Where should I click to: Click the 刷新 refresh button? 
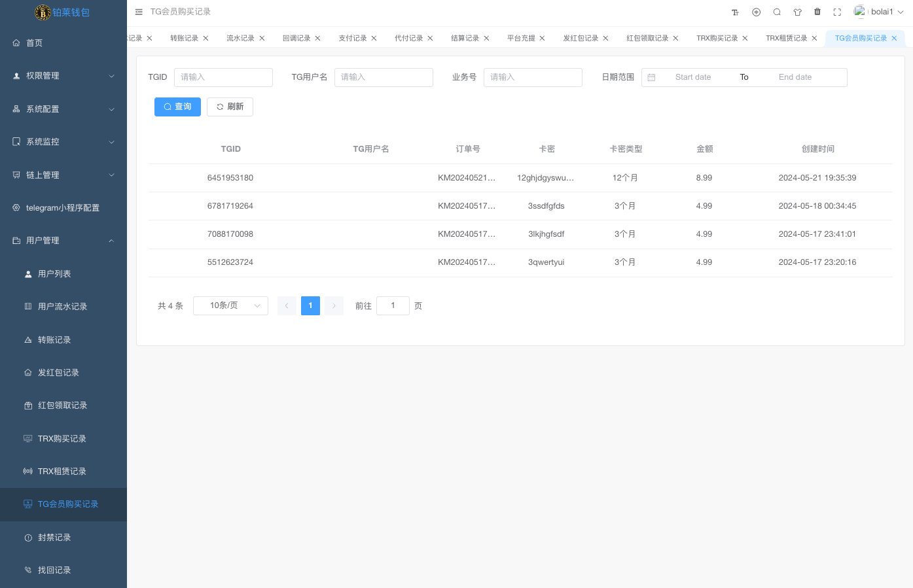tap(230, 107)
